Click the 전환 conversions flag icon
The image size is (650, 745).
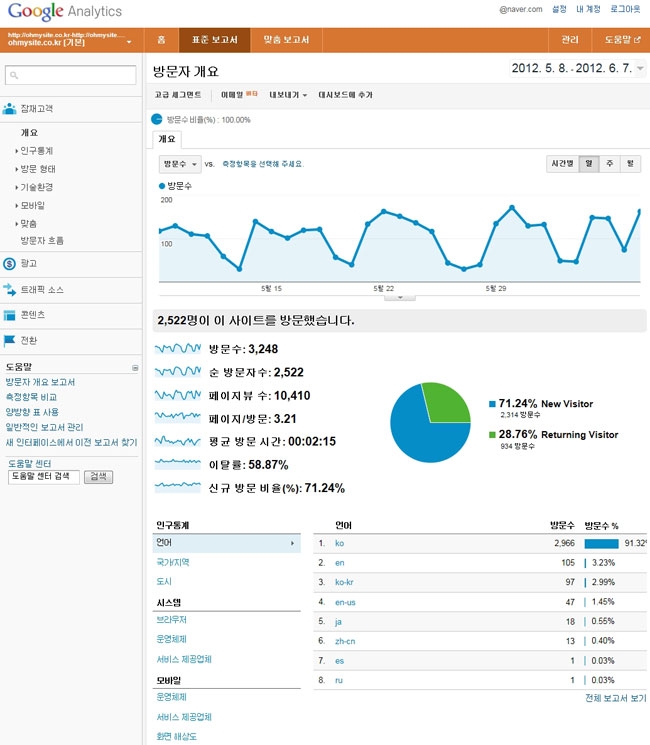click(10, 341)
